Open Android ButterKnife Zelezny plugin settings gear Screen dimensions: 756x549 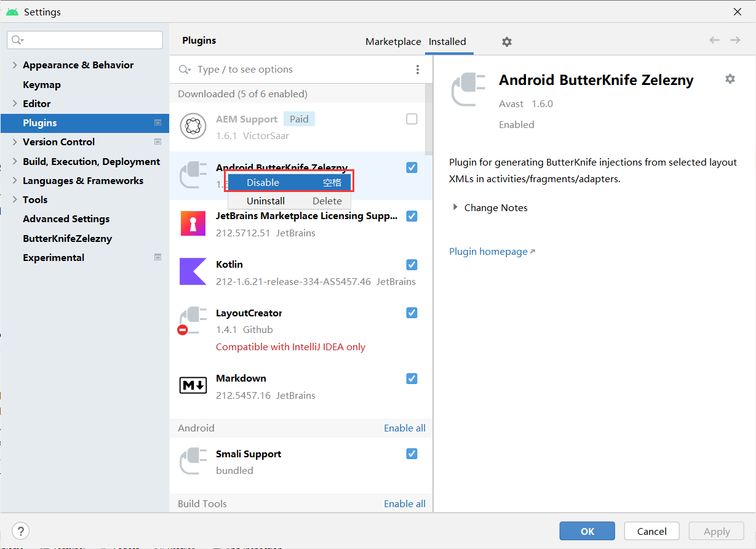point(730,79)
